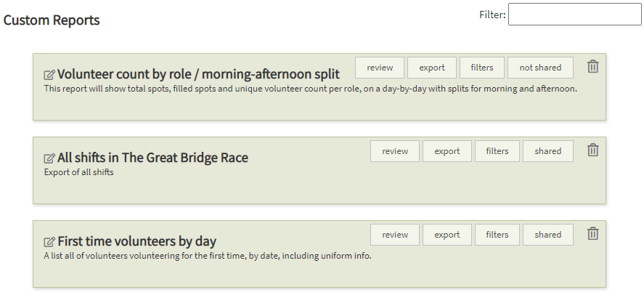Review the All shifts in Great Bridge Race report
This screenshot has width=644, height=303.
[395, 151]
